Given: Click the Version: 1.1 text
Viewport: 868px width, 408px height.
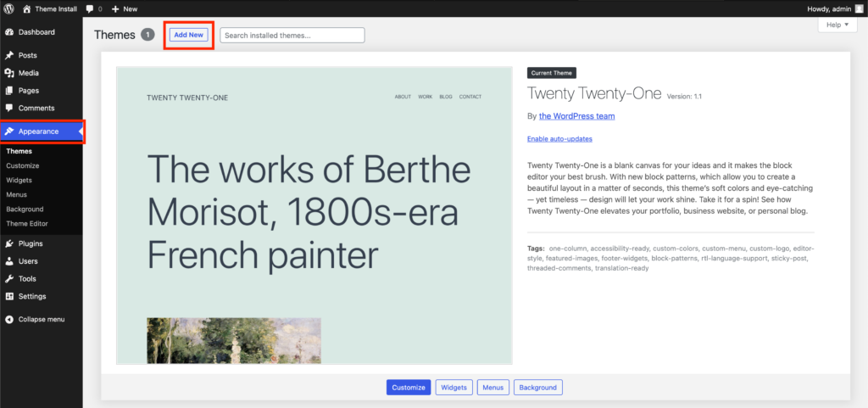Looking at the screenshot, I should coord(684,97).
